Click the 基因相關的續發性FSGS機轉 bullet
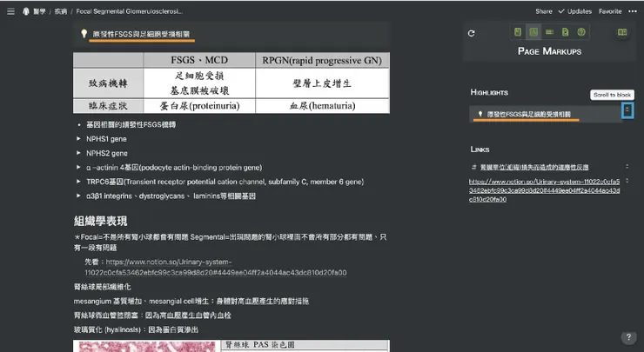This screenshot has height=352, width=644. pos(131,124)
